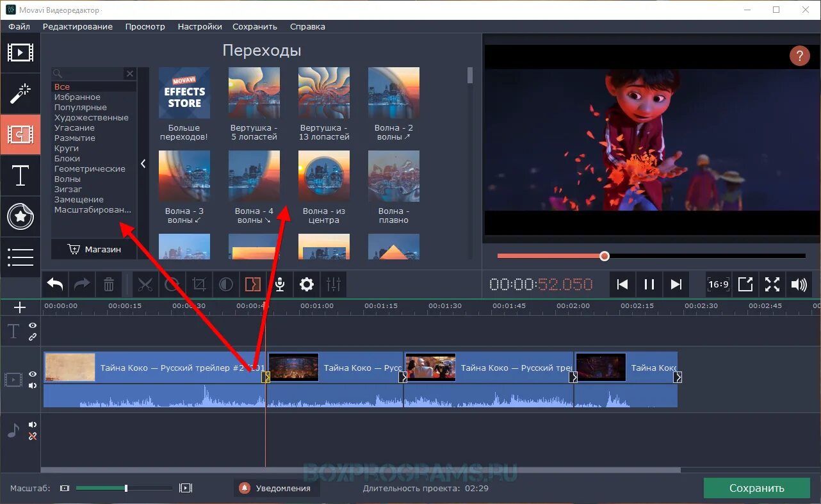Click the Undo arrow button
The width and height of the screenshot is (821, 504).
point(55,284)
